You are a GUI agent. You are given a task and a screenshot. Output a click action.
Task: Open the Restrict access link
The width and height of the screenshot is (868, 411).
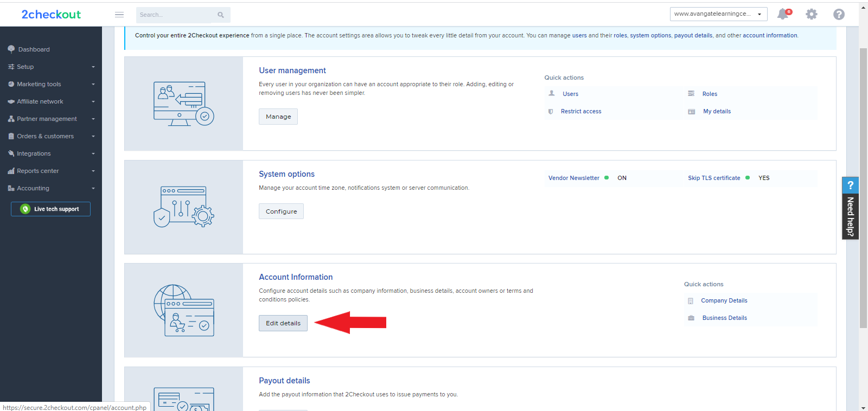tap(581, 111)
